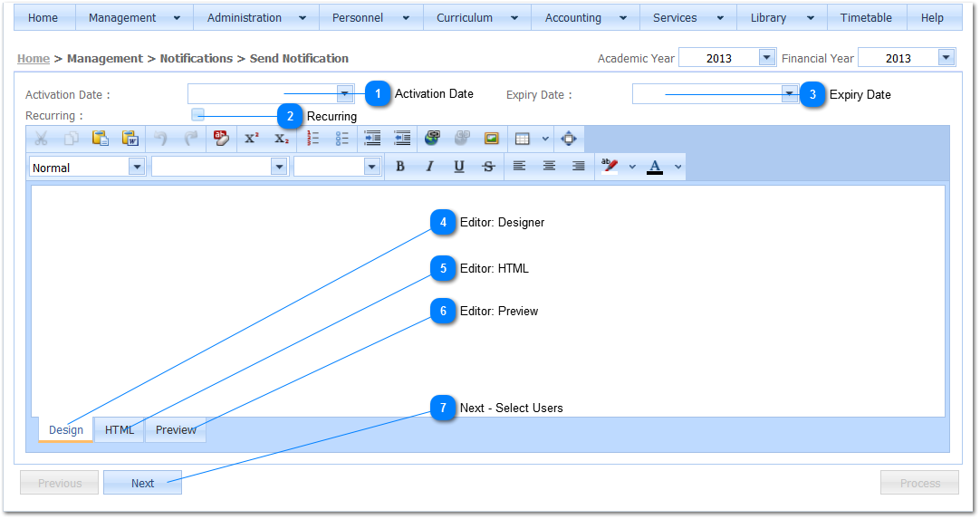Image resolution: width=980 pixels, height=519 pixels.
Task: Toggle bold formatting
Action: (399, 167)
